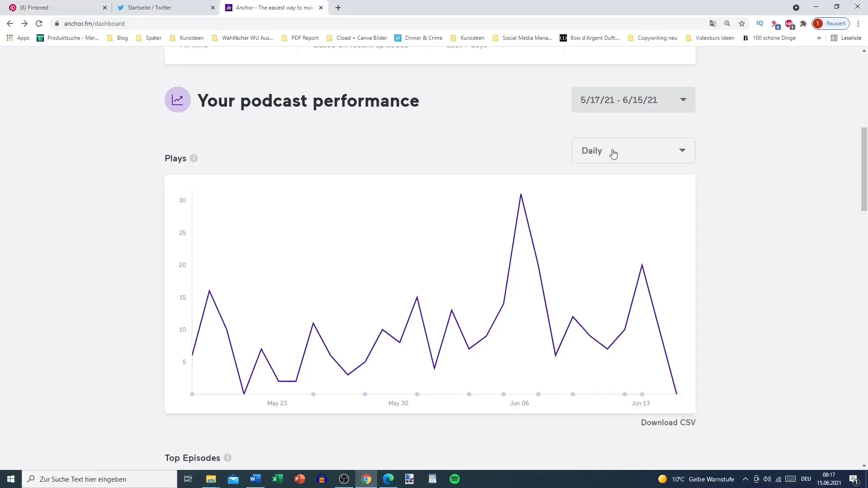
Task: Open the Chrome three-dot menu
Action: click(x=859, y=23)
